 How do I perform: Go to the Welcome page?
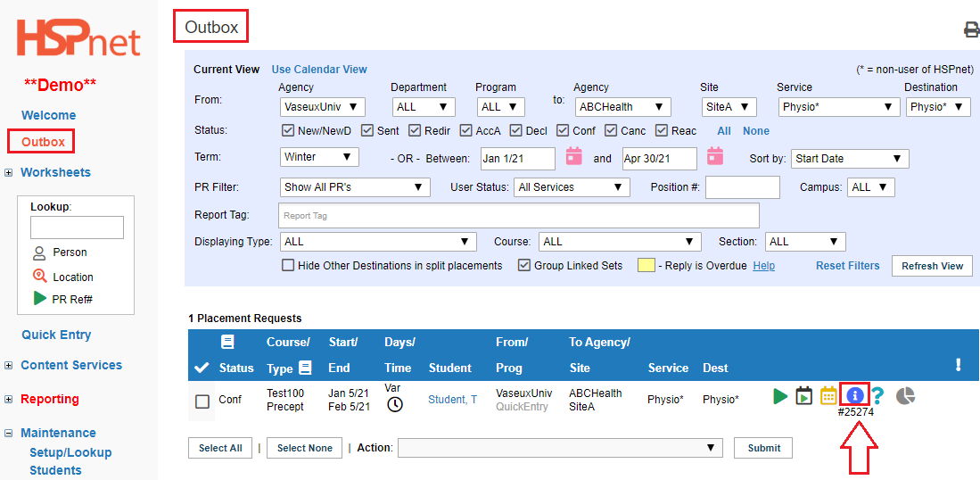pos(49,115)
